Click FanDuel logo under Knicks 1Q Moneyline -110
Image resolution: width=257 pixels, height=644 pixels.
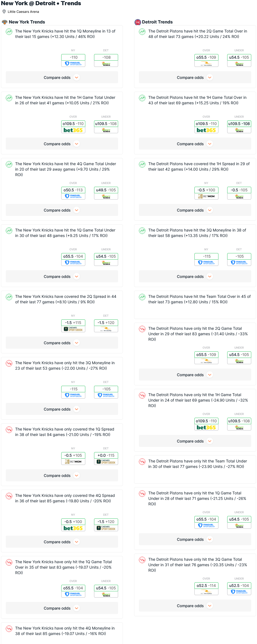[73, 64]
